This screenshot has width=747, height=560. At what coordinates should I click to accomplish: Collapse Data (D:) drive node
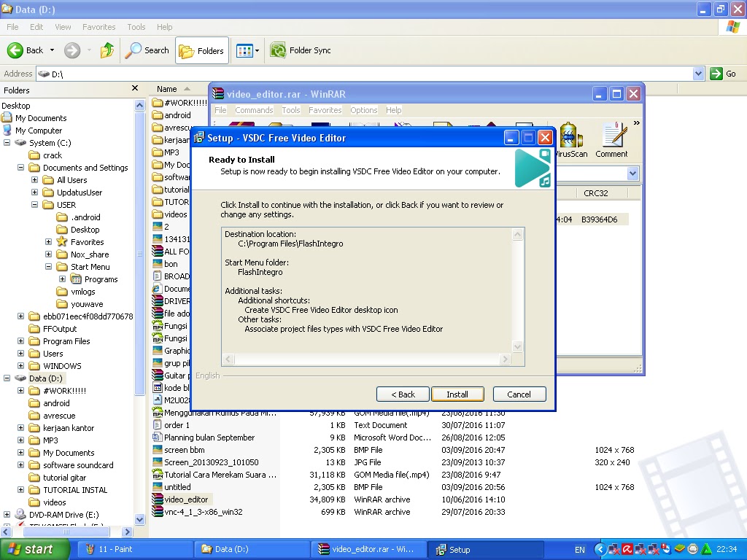(x=7, y=378)
